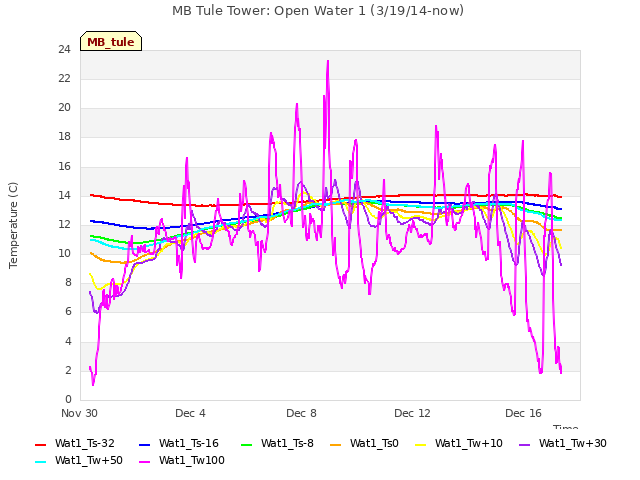640x480 pixels.
Task: Toggle the Wat1_Ts-8 legend entry
Action: (x=277, y=443)
